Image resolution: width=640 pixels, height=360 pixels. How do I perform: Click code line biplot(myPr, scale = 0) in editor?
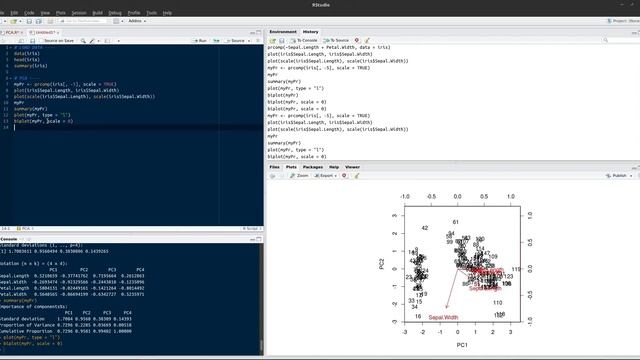point(43,121)
